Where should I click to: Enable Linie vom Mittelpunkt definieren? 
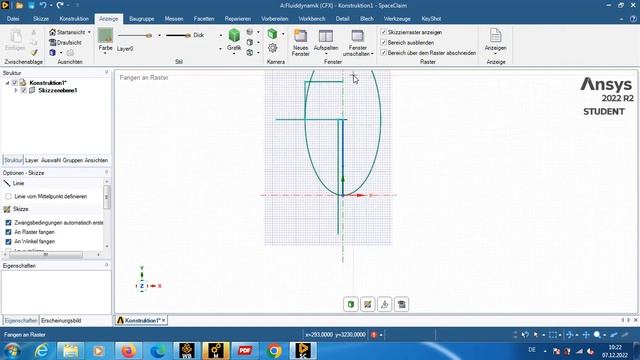click(x=8, y=196)
